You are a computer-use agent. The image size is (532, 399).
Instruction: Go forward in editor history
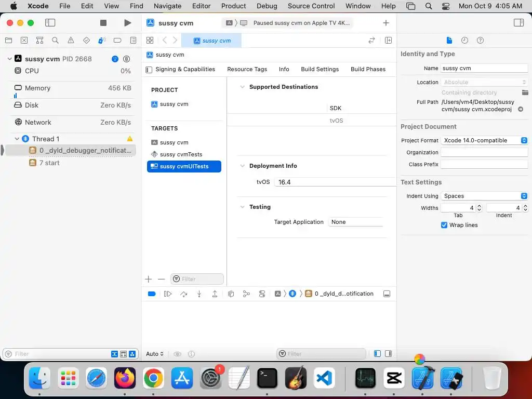175,41
